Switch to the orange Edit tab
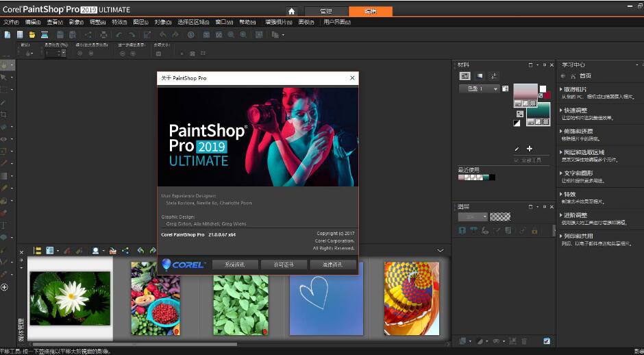The height and width of the screenshot is (355, 644). [371, 12]
